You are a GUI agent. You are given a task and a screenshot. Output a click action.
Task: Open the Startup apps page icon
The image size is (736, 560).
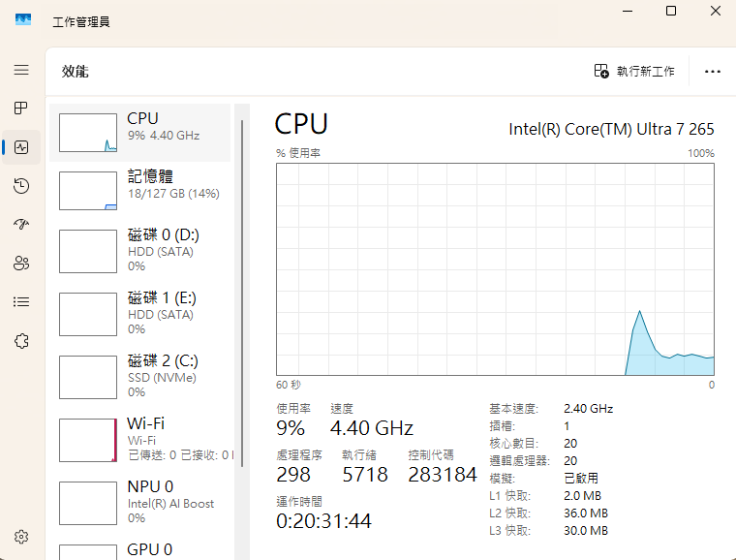tap(21, 225)
